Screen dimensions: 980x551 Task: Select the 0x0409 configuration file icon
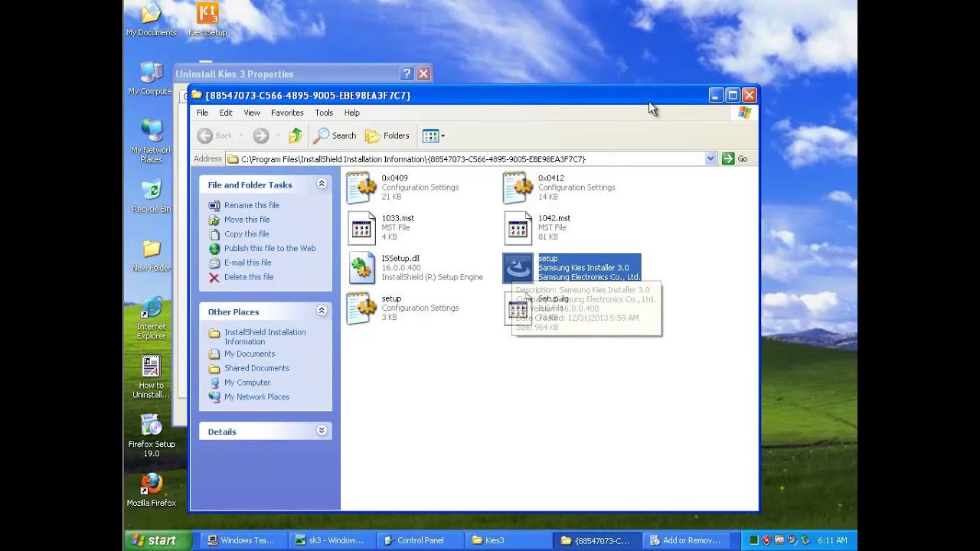(362, 187)
